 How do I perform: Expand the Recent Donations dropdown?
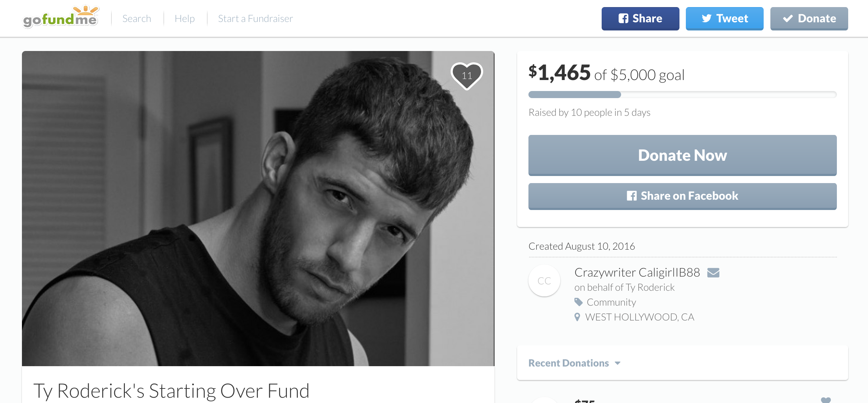[574, 363]
